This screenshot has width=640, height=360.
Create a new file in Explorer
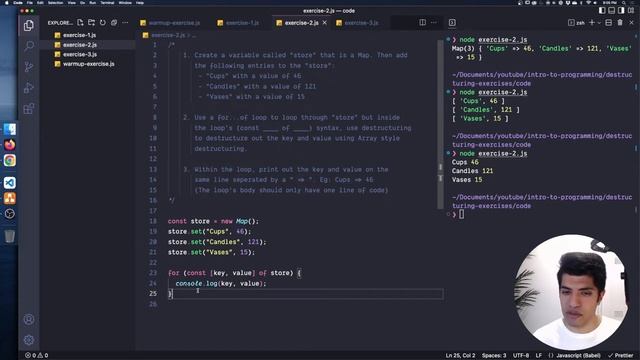[80, 23]
